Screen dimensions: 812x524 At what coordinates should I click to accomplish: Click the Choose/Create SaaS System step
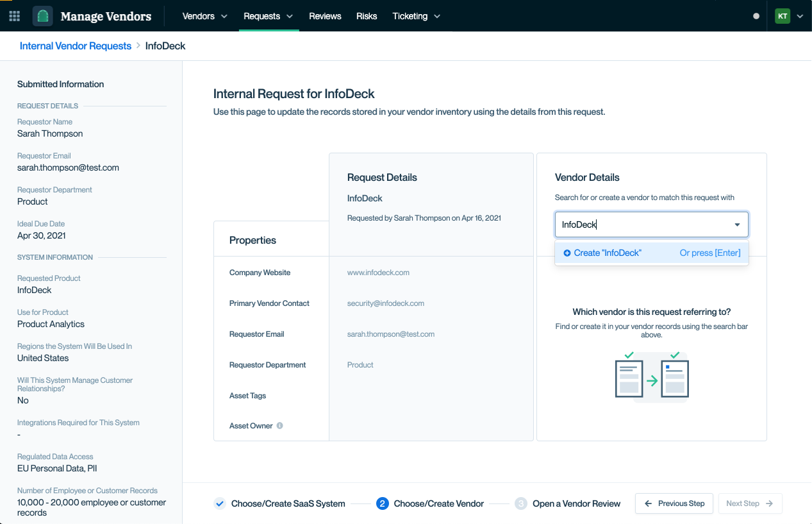(288, 503)
